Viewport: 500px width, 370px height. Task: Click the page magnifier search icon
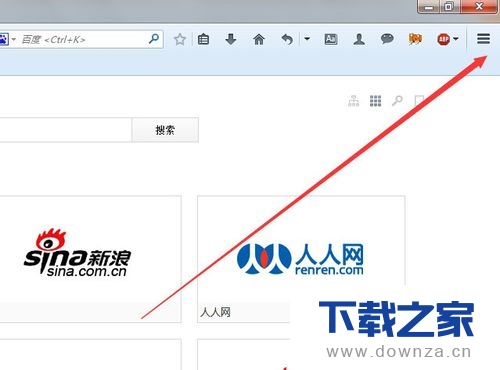(397, 100)
